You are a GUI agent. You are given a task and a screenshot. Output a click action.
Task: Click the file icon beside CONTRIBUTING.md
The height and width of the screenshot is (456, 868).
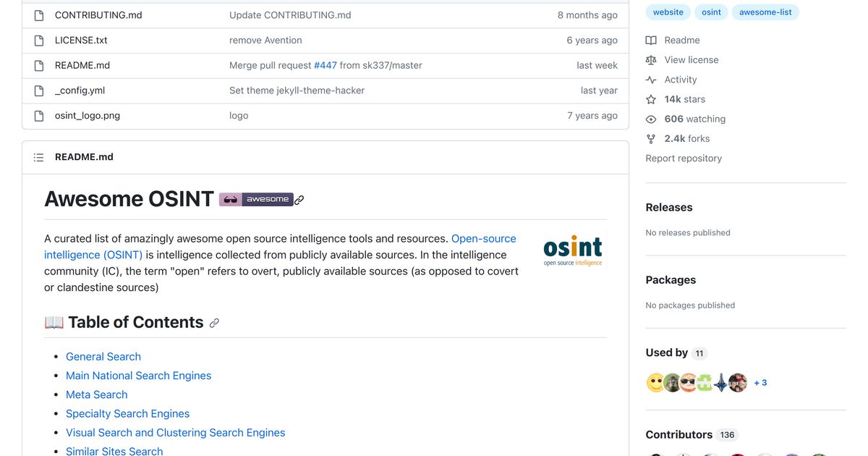[x=38, y=14]
